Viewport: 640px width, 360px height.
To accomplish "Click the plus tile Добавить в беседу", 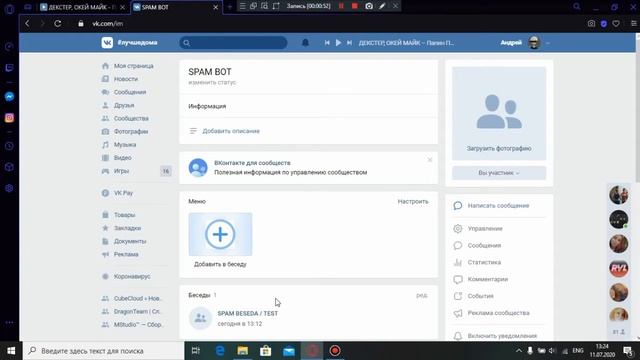I will click(x=220, y=234).
